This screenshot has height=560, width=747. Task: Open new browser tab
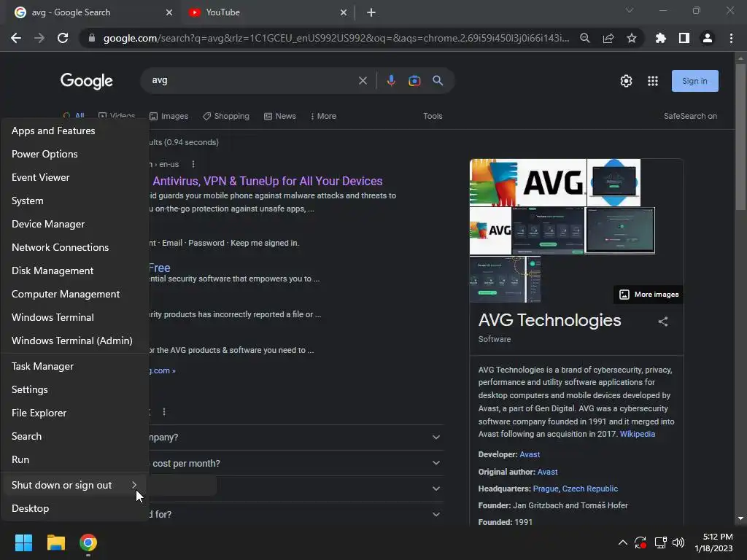coord(371,12)
